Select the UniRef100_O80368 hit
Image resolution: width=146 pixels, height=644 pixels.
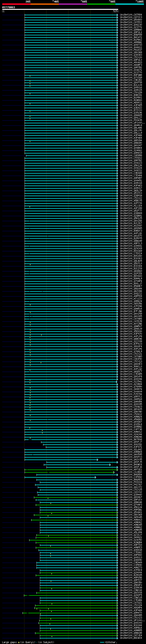[x=131, y=53]
